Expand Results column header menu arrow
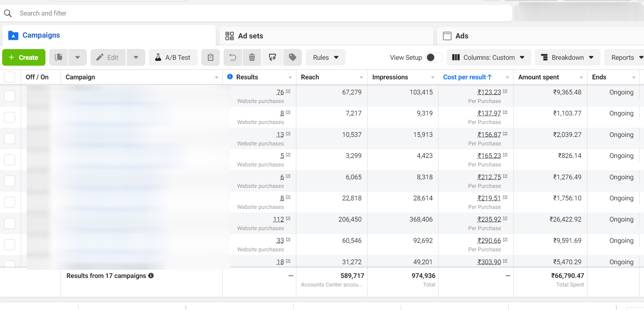The height and width of the screenshot is (310, 644). tap(290, 77)
